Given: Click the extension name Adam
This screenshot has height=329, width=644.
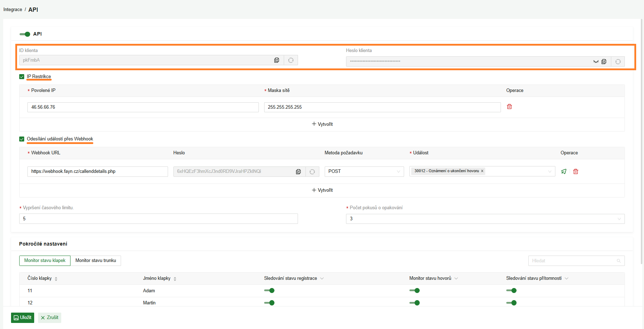Looking at the screenshot, I should [149, 291].
